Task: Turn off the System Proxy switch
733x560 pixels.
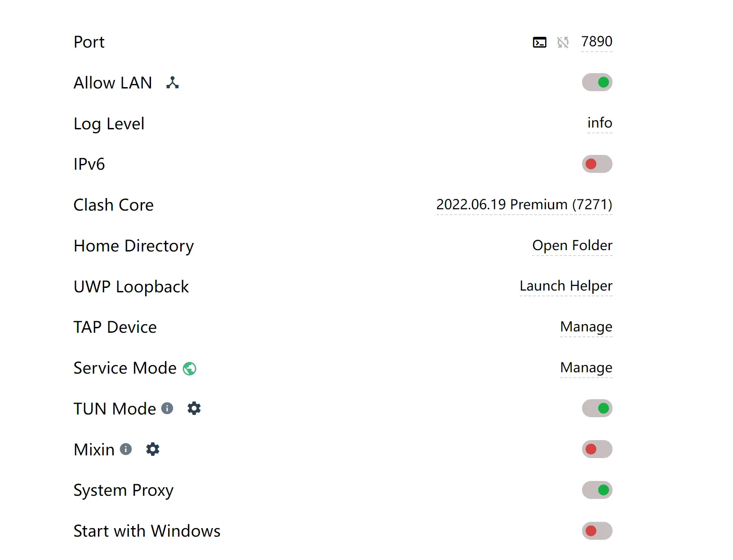Action: click(597, 490)
